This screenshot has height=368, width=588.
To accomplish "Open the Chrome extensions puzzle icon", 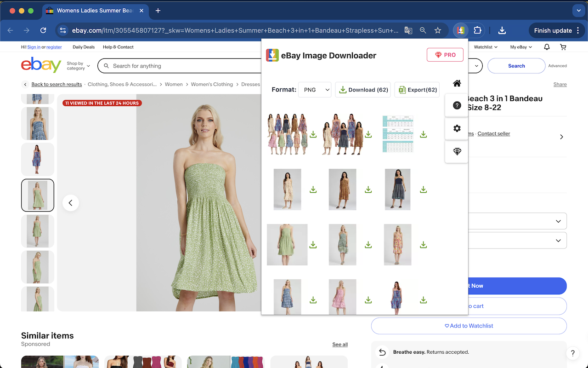I will pos(478,30).
